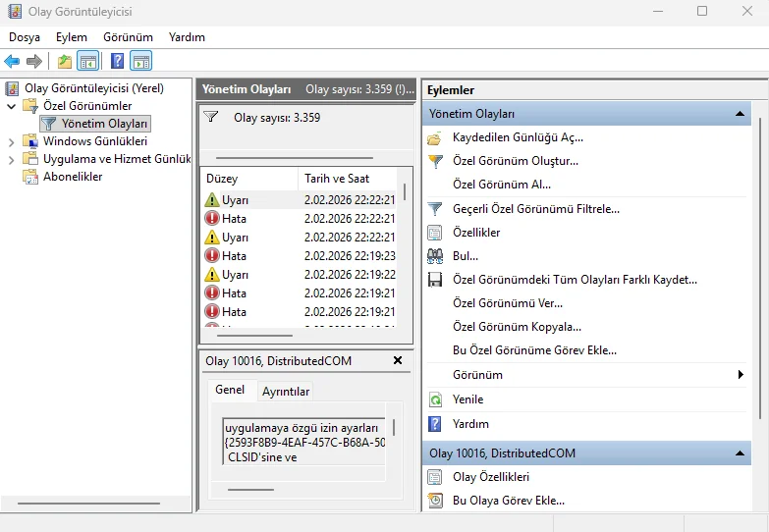769x532 pixels.
Task: Click the filter summary horizontal scrollbar
Action: pyautogui.click(x=295, y=158)
